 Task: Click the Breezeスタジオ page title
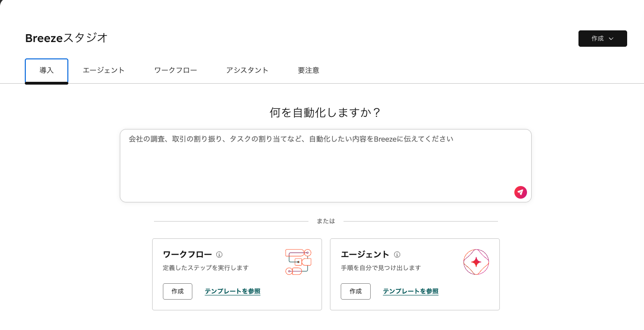[x=66, y=38]
